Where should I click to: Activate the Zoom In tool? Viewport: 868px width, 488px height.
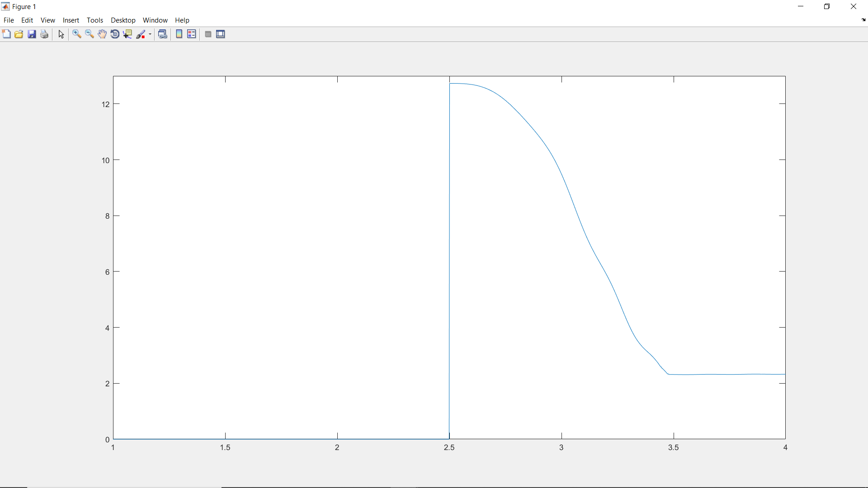tap(77, 34)
